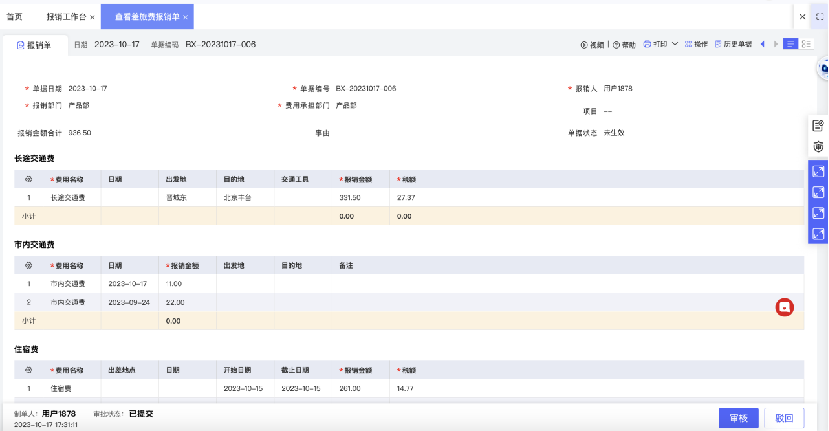Close the 查看差旅费报销单 tab
This screenshot has height=431, width=829.
coord(186,17)
